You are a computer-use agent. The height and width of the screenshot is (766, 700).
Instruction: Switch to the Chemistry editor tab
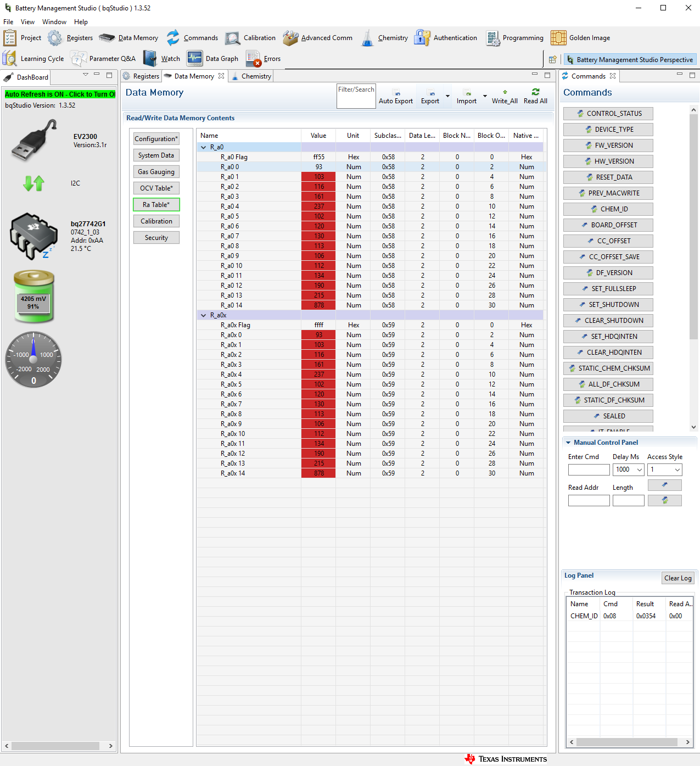[x=251, y=76]
